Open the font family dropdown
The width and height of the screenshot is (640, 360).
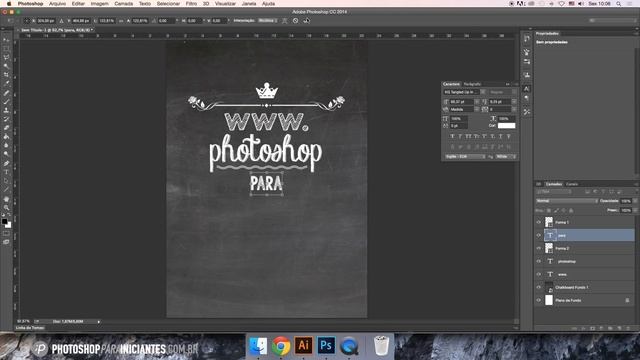[x=483, y=92]
